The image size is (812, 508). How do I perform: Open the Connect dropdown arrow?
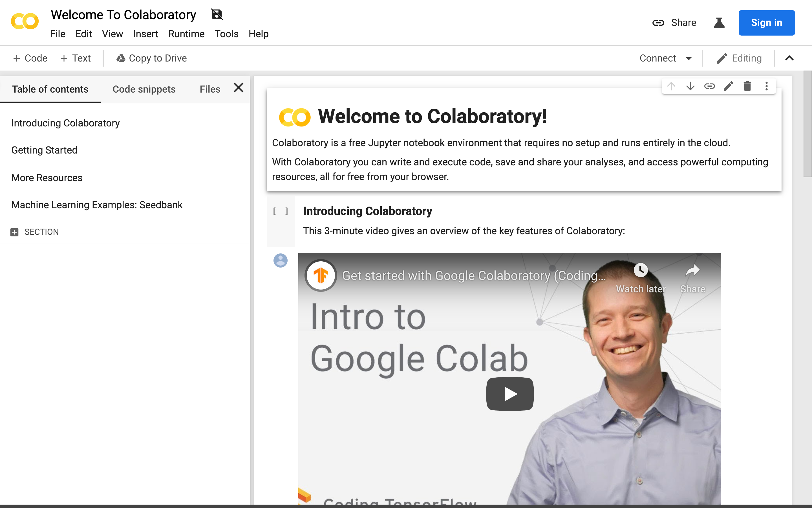[x=689, y=58]
